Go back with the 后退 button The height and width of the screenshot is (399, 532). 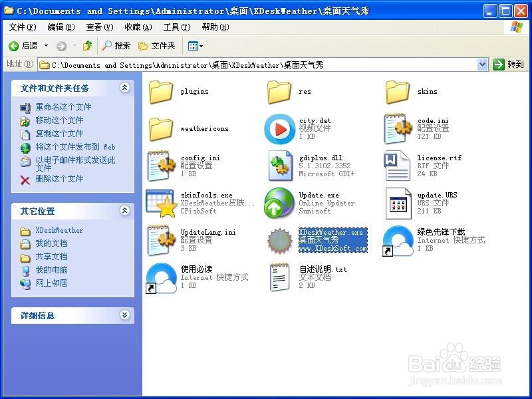tap(23, 46)
